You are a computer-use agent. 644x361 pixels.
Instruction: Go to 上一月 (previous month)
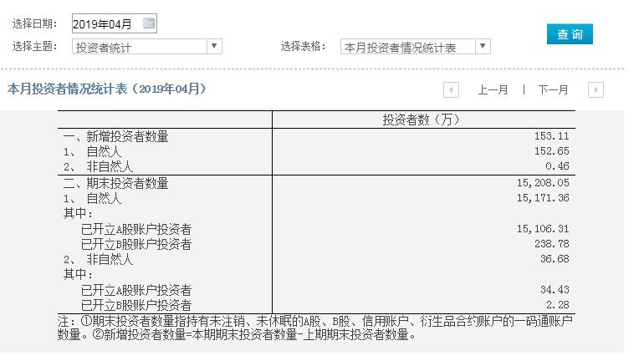click(493, 89)
